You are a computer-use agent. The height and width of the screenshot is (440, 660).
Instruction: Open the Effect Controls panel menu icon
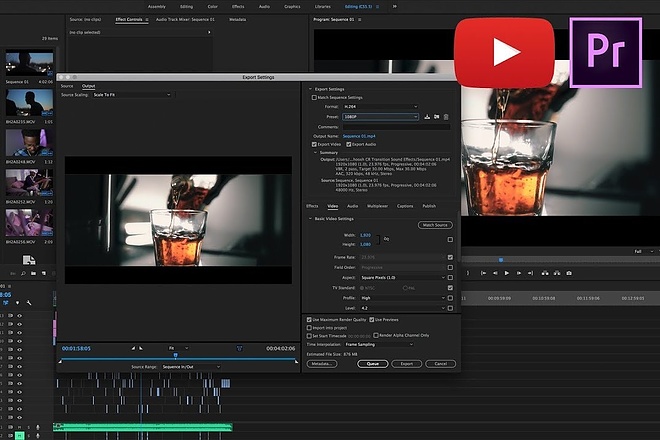point(147,19)
